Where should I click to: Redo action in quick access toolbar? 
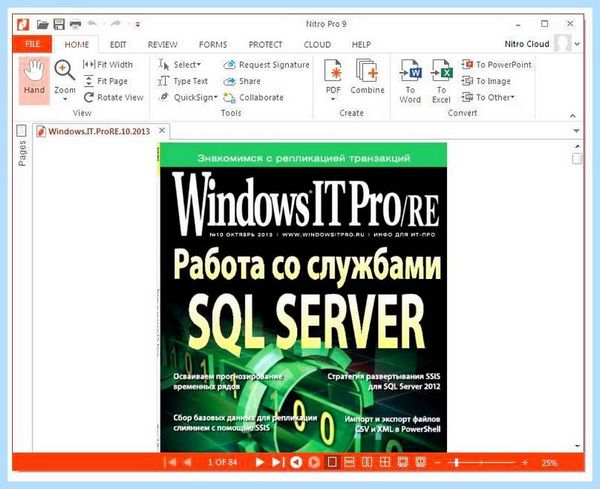tap(116, 24)
